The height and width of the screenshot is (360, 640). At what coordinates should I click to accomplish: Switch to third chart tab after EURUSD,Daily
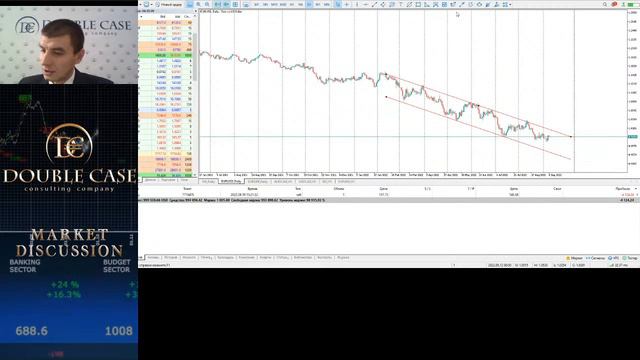257,182
